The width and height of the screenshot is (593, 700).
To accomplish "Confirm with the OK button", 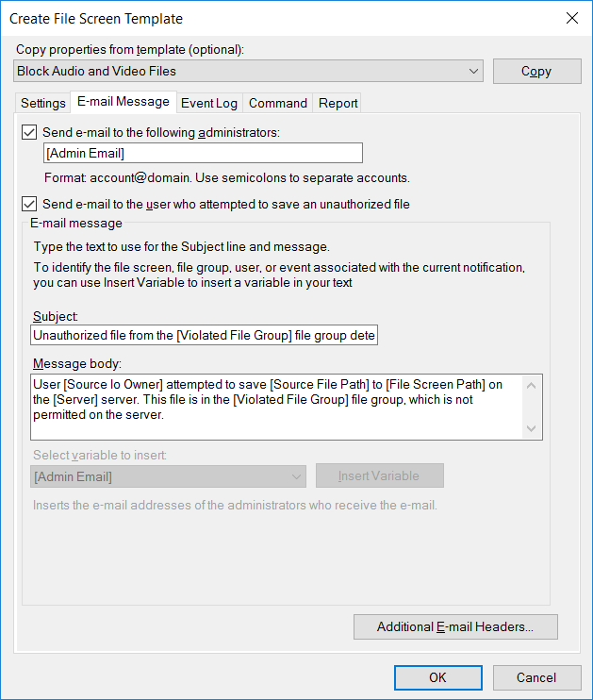I will pos(437,677).
